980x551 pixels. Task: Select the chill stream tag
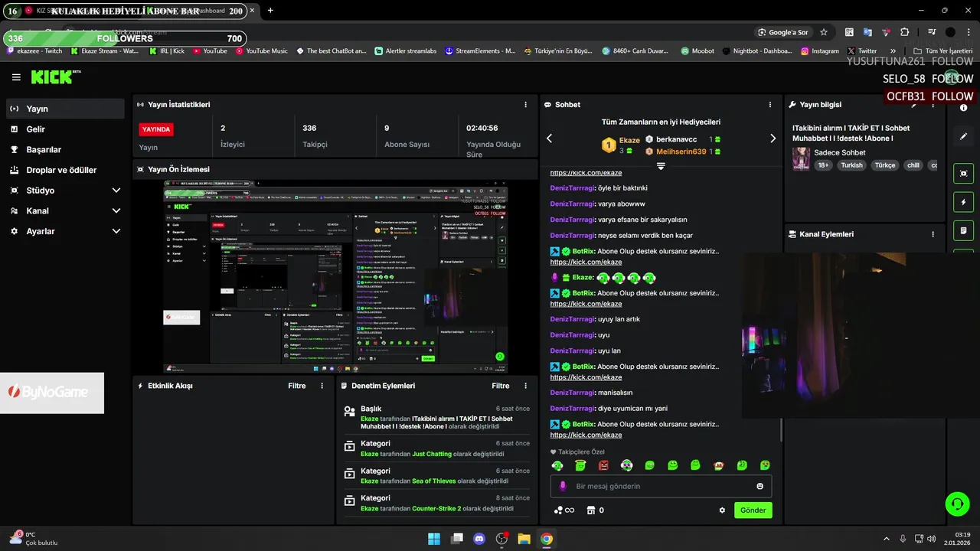tap(913, 165)
